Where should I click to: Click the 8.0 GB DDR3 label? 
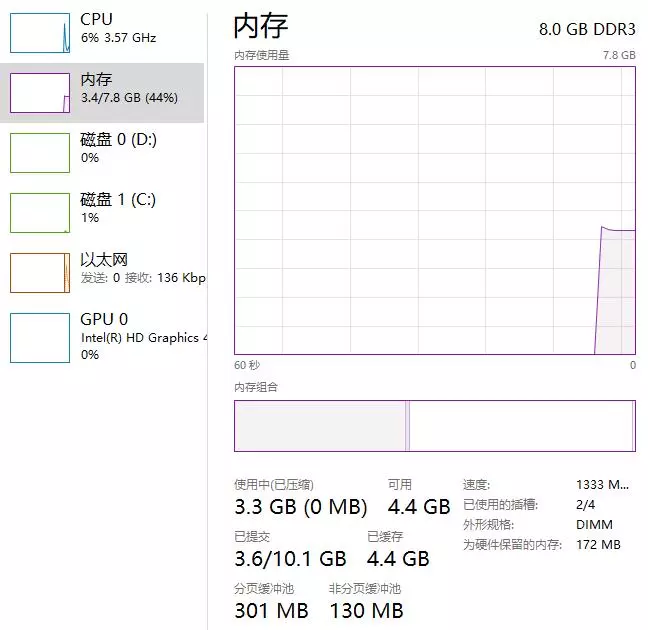[x=587, y=29]
